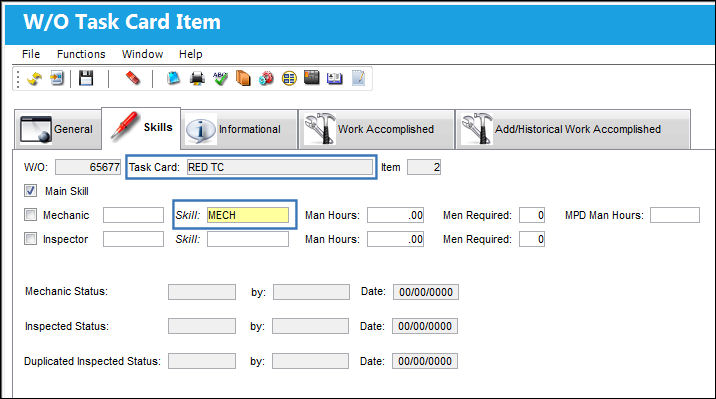
Task: Save with the floppy disk icon
Action: pyautogui.click(x=86, y=78)
